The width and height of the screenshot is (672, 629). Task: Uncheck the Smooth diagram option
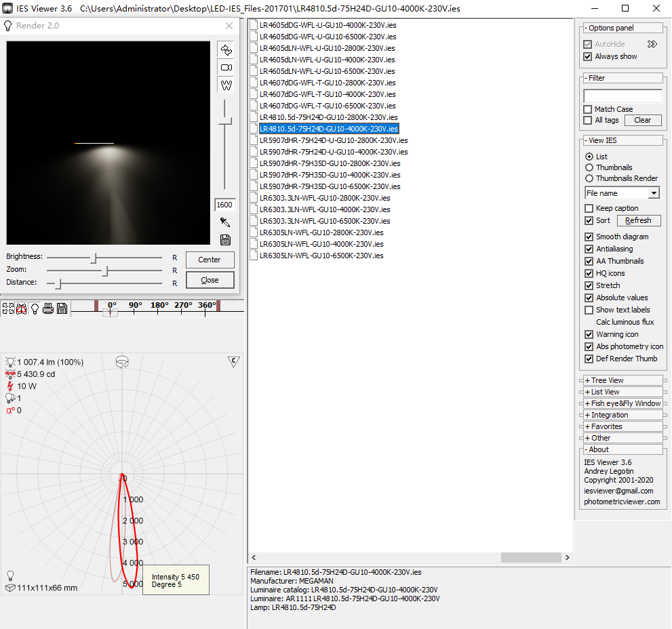(x=589, y=237)
